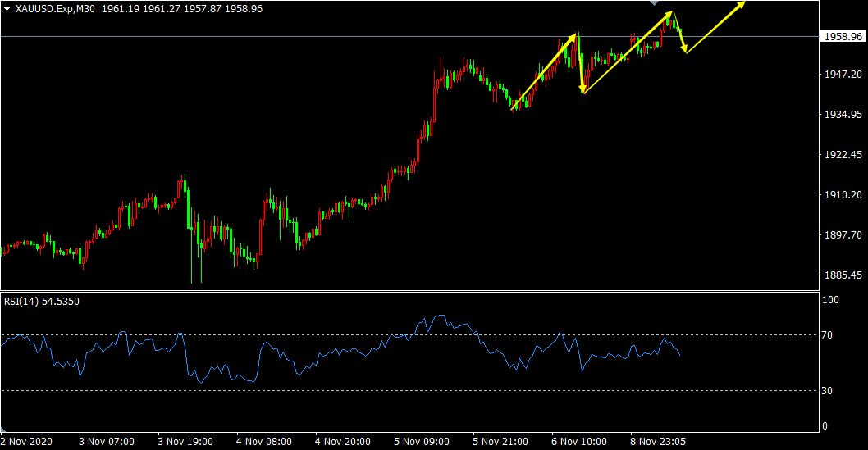Click the 0 level on the RSI scale
This screenshot has height=450, width=868.
[825, 426]
